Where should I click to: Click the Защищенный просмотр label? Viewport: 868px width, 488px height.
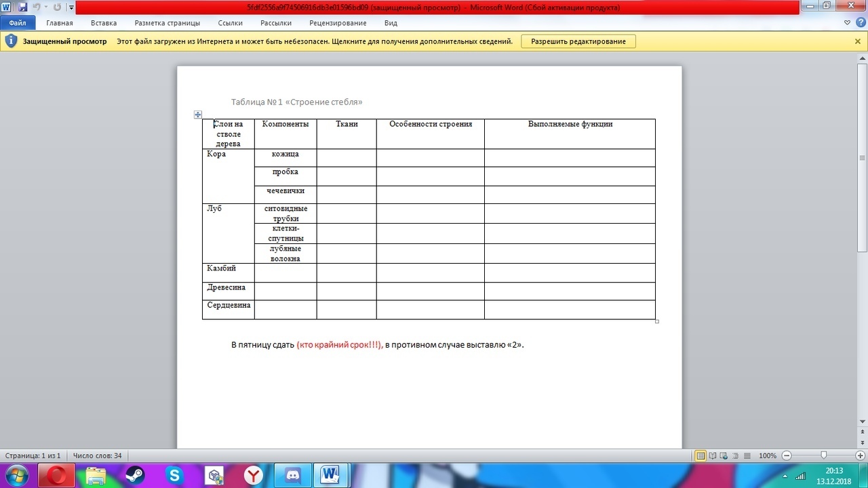(x=65, y=41)
